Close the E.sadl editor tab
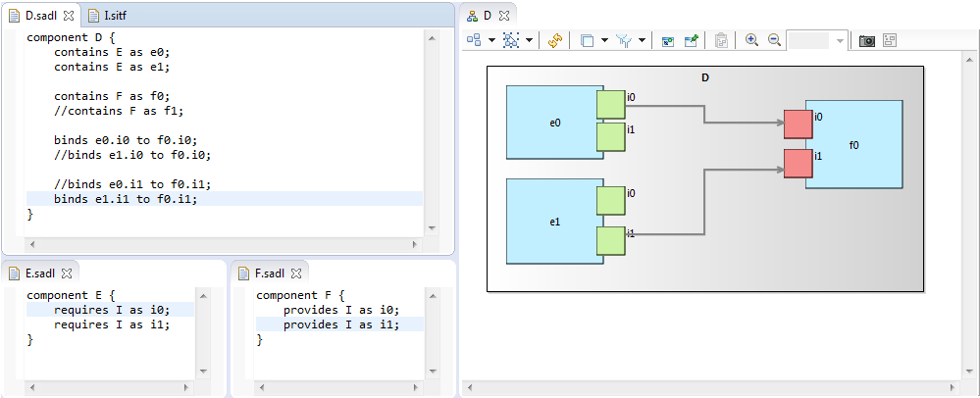The height and width of the screenshot is (398, 980). (x=68, y=273)
